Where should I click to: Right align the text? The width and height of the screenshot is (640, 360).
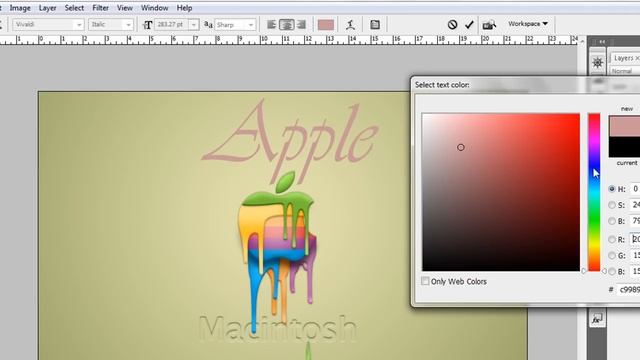click(x=301, y=24)
